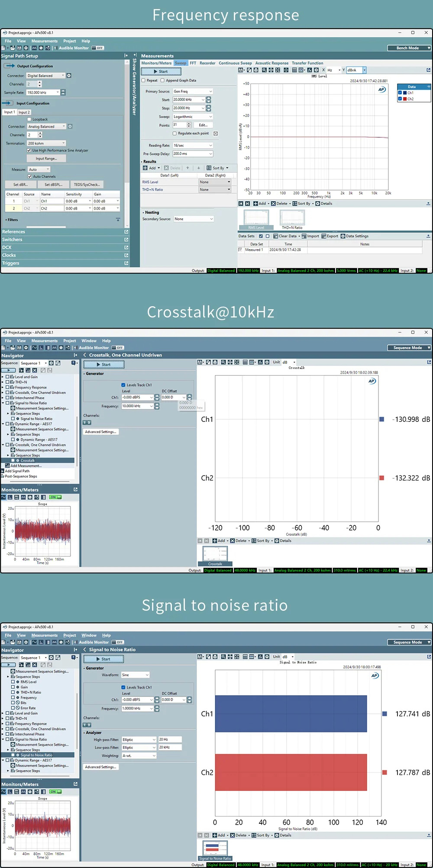
Task: Open Data Settings in the Data Sets bar
Action: [343, 236]
